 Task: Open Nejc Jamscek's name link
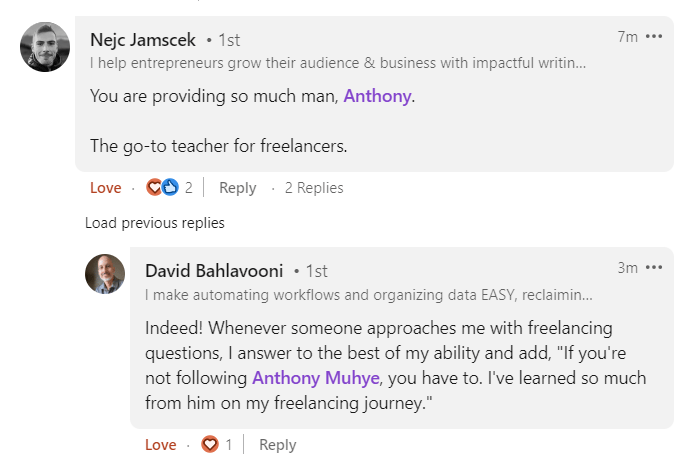tap(143, 40)
